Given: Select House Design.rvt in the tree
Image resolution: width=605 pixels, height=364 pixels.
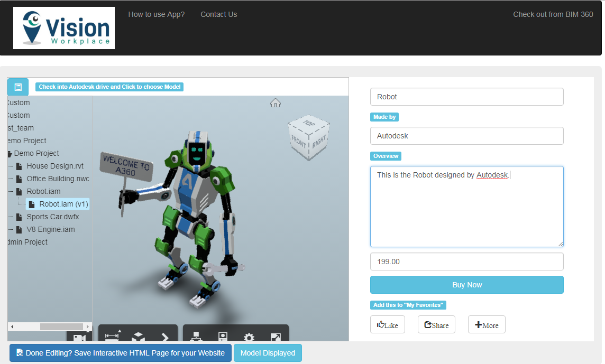Looking at the screenshot, I should (55, 166).
